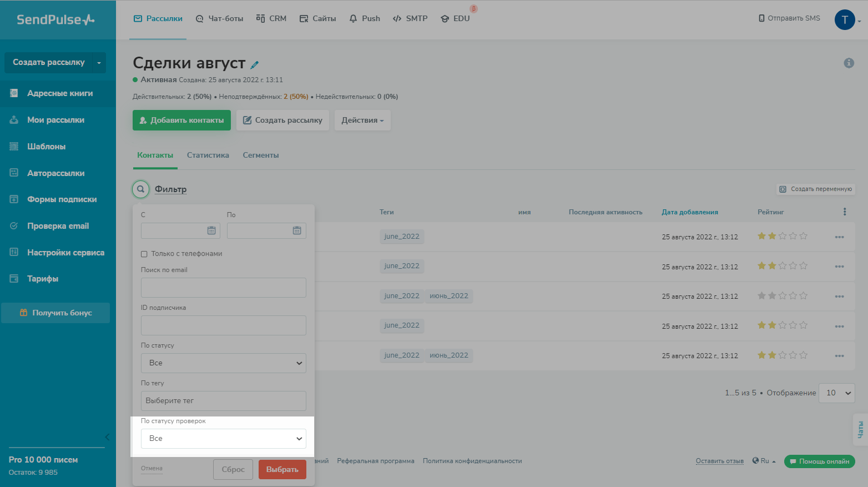Expand the 'По статусу' dropdown
Viewport: 868px width, 487px height.
pos(223,363)
